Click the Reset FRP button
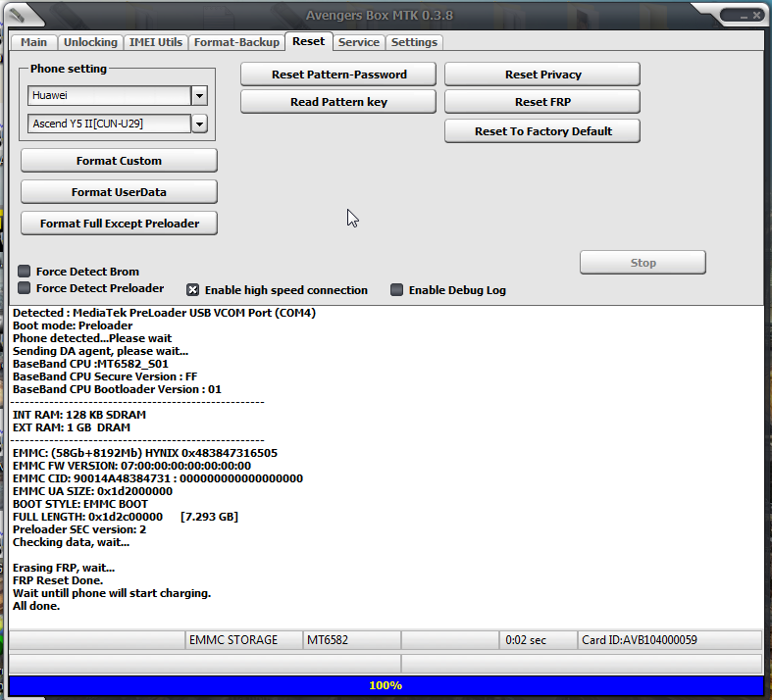 [x=542, y=102]
